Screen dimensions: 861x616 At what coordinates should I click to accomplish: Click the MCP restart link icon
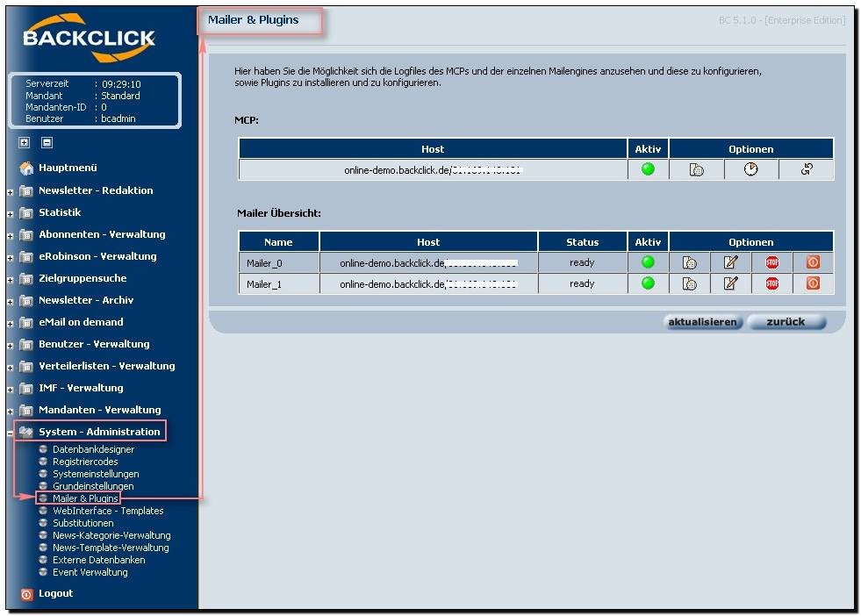[806, 170]
